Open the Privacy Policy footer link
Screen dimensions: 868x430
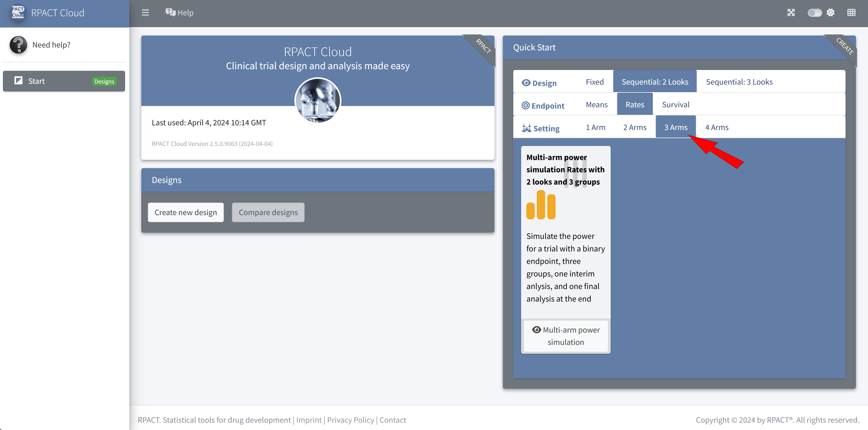351,420
